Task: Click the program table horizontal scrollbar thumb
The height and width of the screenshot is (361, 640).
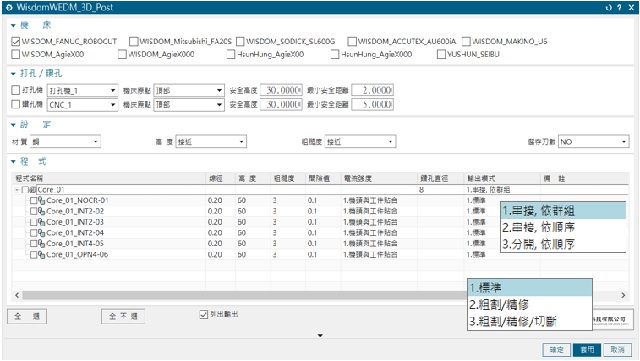Action: coord(245,295)
